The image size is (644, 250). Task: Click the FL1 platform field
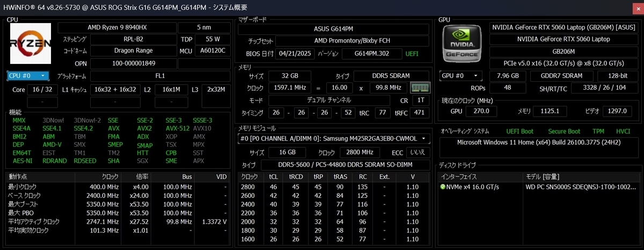coord(160,76)
